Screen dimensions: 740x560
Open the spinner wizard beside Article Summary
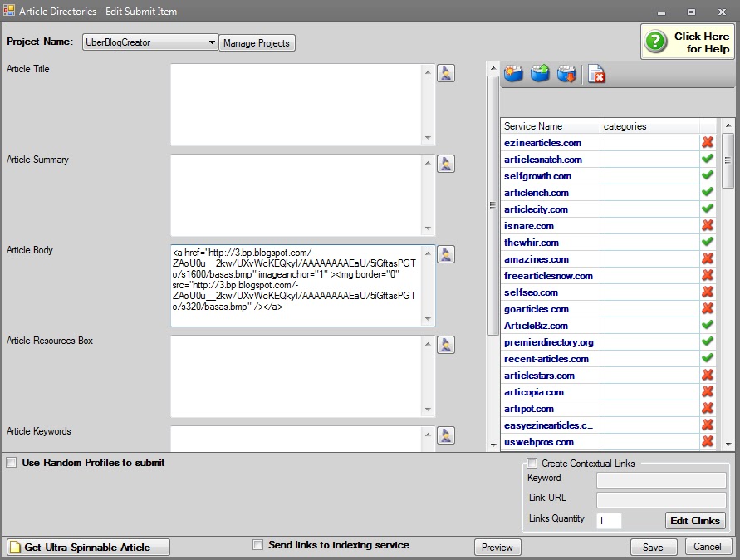click(x=445, y=164)
